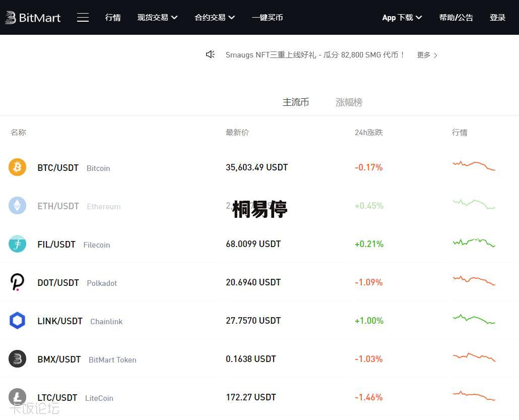This screenshot has width=519, height=420.
Task: Click the 登录 login link
Action: coord(497,18)
